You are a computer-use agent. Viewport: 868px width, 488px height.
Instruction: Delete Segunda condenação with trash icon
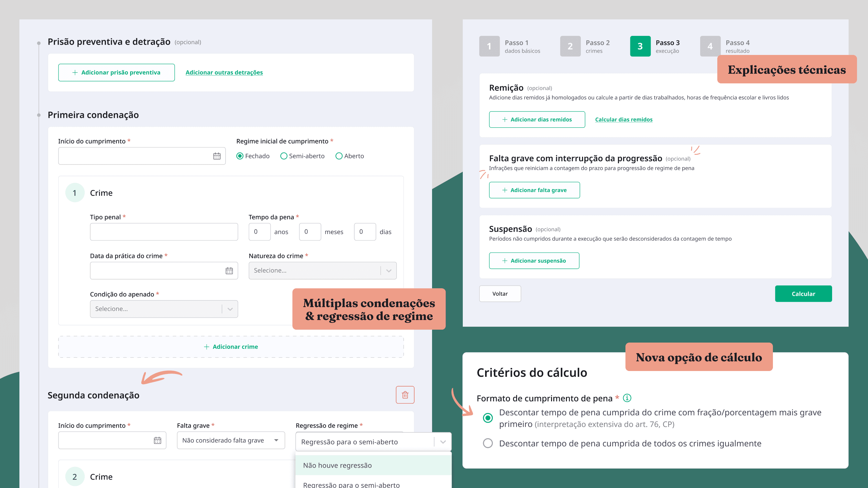[x=405, y=395]
